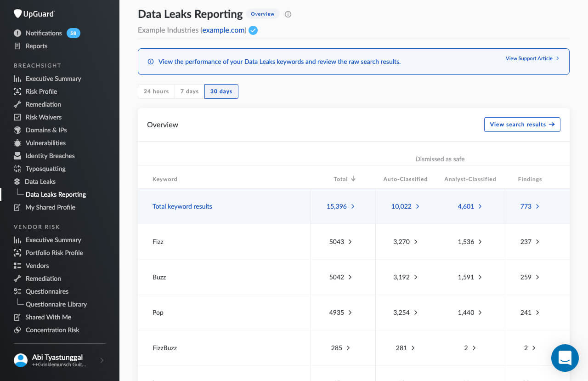
Task: Click the Identity Breaches envelope icon
Action: pyautogui.click(x=17, y=156)
